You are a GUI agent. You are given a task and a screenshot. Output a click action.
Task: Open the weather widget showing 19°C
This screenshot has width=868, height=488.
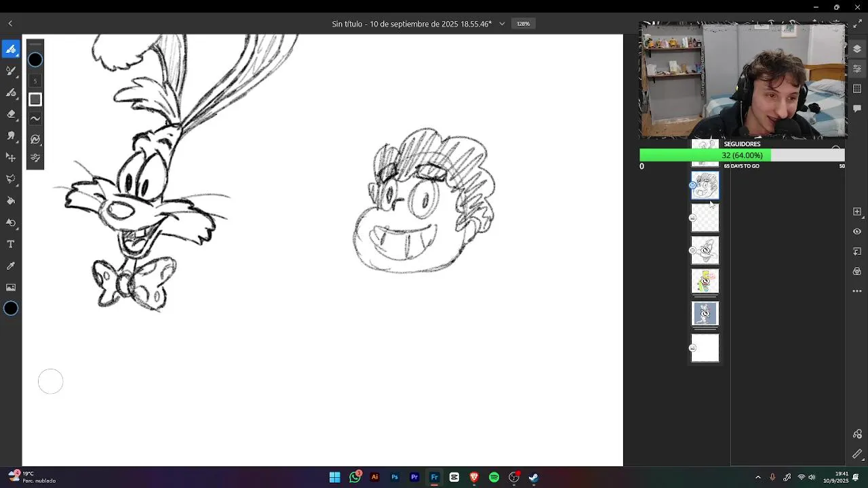[33, 477]
